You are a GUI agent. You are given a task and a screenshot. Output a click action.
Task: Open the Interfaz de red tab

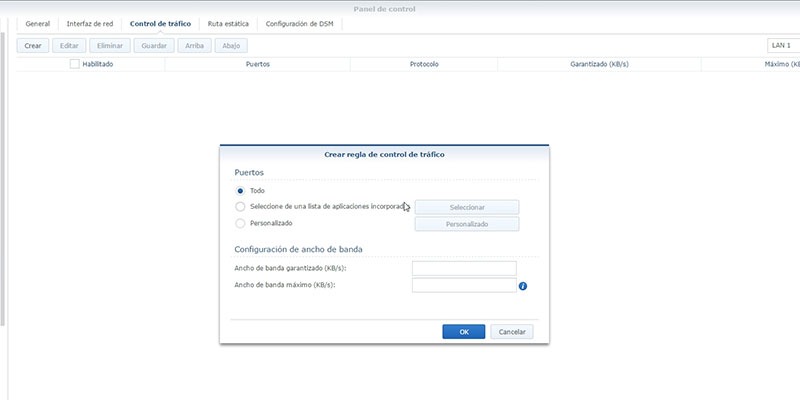point(90,24)
